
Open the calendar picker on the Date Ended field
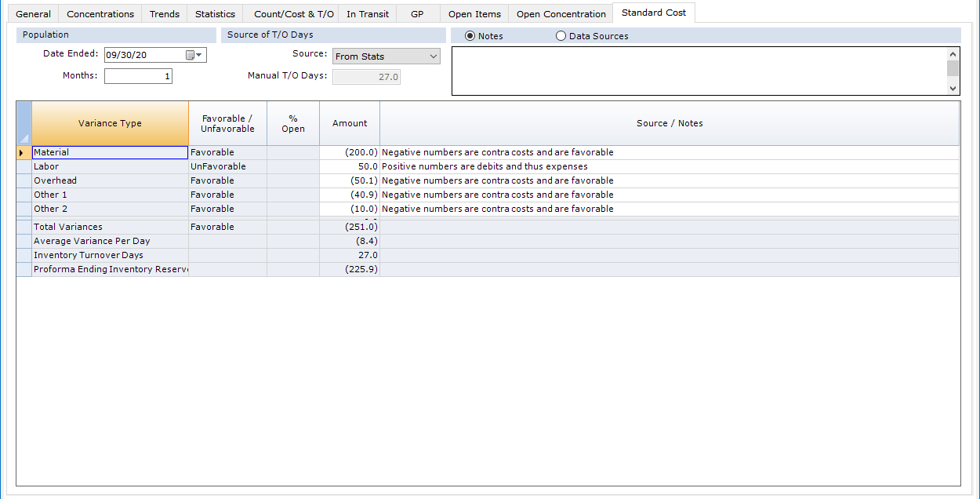[x=188, y=54]
